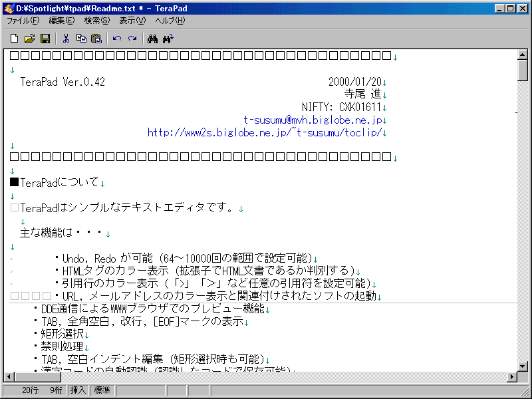Screen dimensions: 532x399
Task: Click the line starting 'Undo, Redo が可能'
Action: (x=184, y=259)
